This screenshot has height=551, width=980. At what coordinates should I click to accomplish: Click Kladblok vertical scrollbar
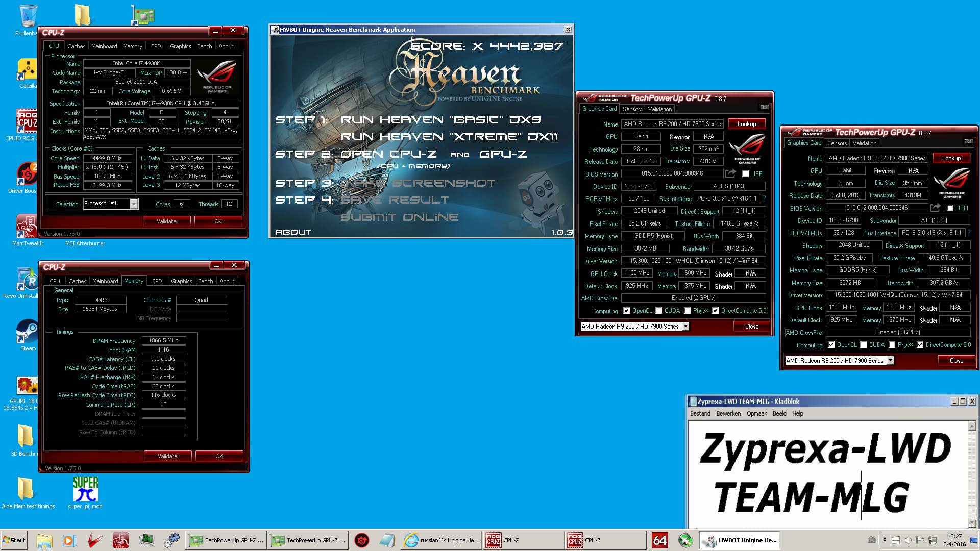pyautogui.click(x=973, y=474)
